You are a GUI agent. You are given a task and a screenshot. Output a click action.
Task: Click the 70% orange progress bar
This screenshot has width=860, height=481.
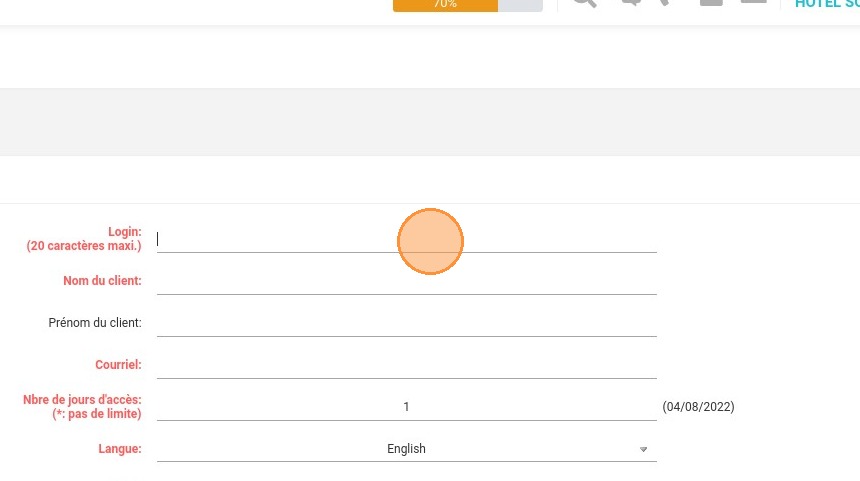tap(468, 4)
